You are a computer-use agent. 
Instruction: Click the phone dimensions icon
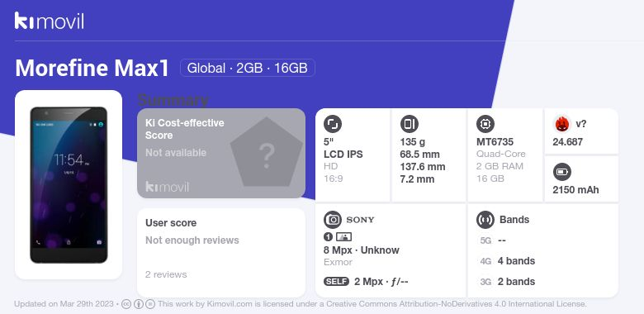pyautogui.click(x=409, y=124)
